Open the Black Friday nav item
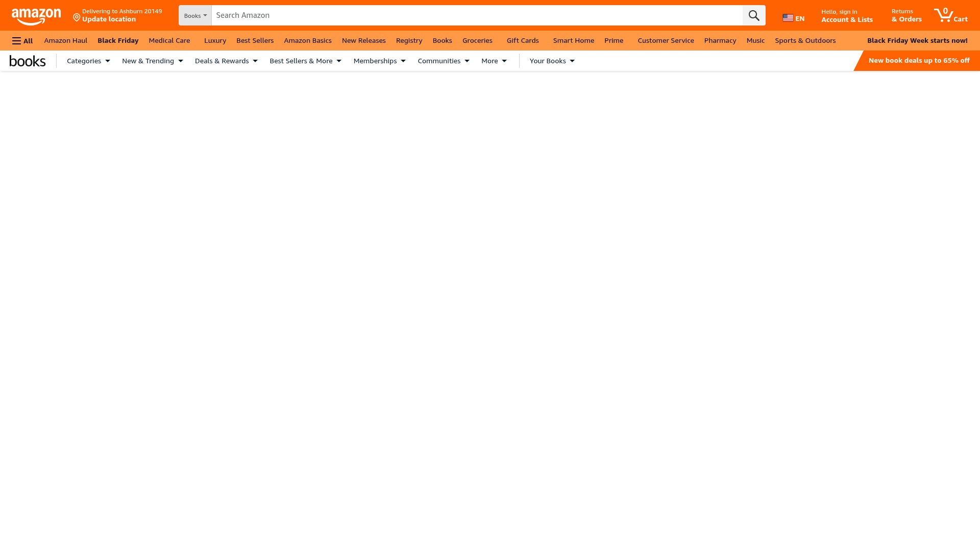Image resolution: width=980 pixels, height=551 pixels. [118, 40]
